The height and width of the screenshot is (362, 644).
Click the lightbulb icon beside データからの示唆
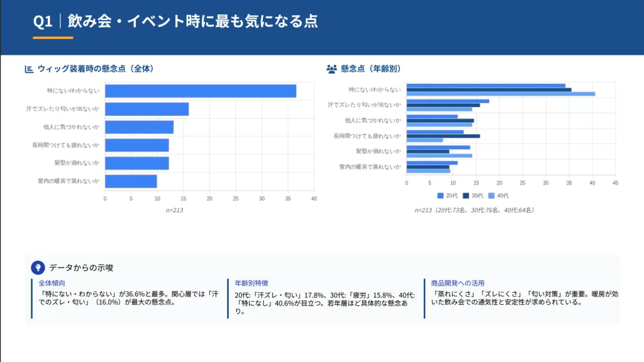point(38,267)
